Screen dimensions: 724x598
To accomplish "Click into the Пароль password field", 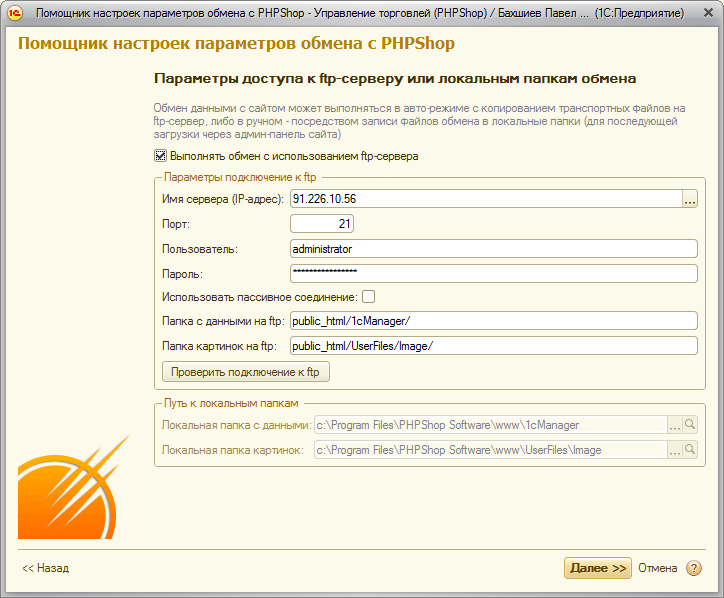I will click(x=494, y=273).
